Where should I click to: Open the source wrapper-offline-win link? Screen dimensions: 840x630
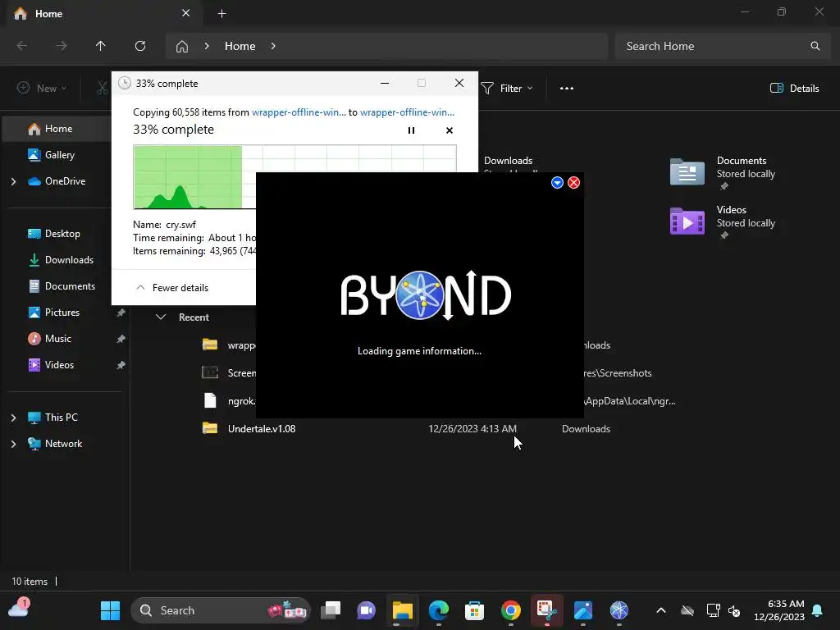coord(299,112)
